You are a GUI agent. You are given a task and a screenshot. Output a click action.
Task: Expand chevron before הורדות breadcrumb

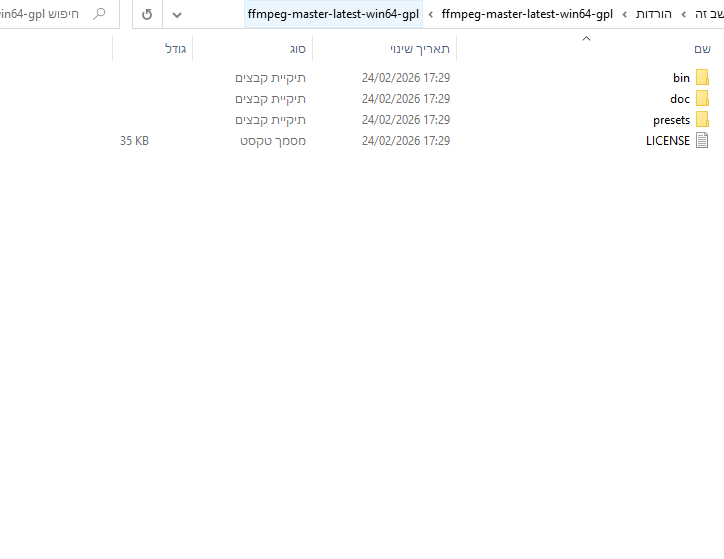pyautogui.click(x=683, y=14)
